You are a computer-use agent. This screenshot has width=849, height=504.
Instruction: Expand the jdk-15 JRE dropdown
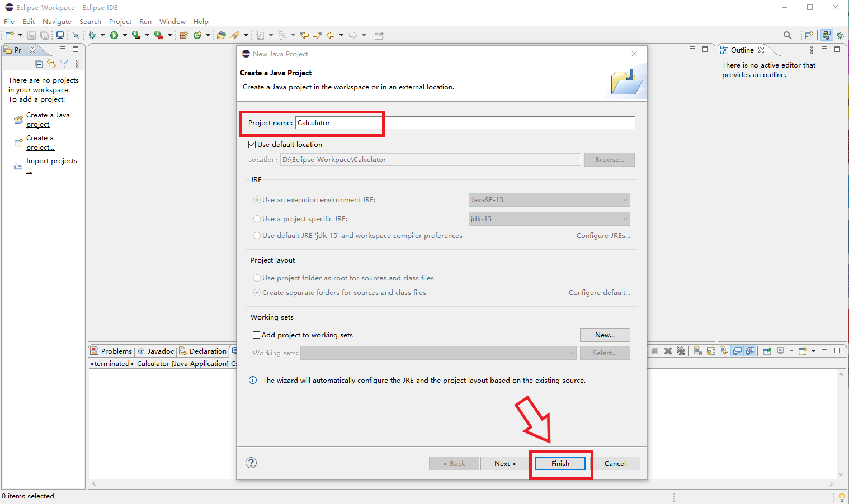[x=549, y=219]
